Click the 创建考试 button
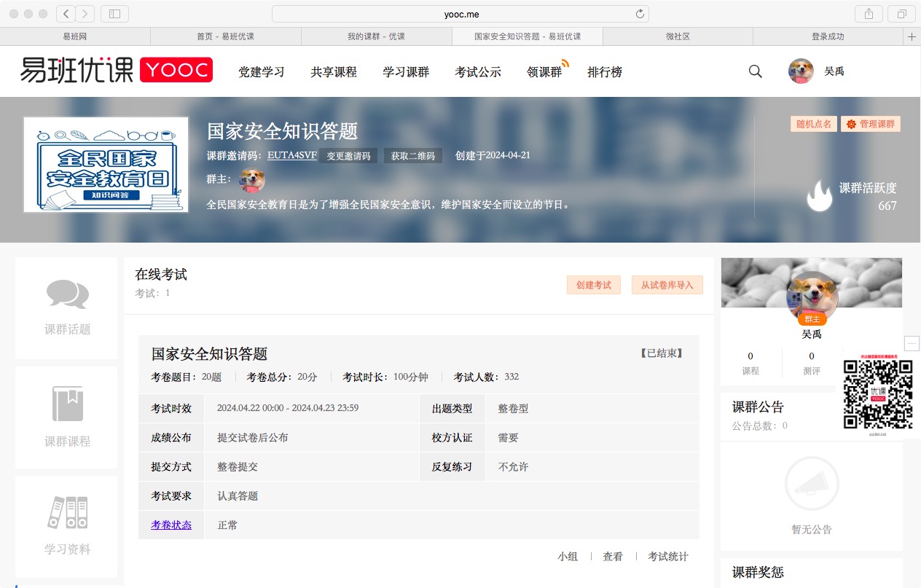 (594, 285)
